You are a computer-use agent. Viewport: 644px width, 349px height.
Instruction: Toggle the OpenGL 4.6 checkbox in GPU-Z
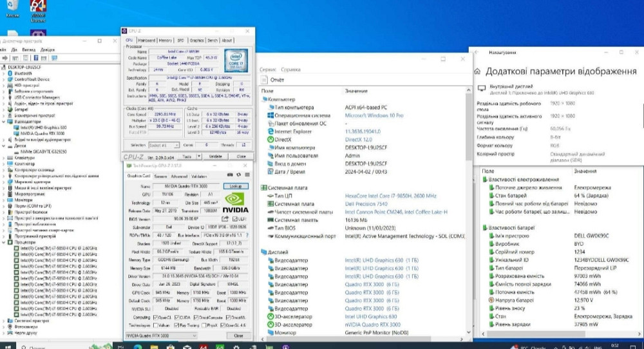coord(223,325)
